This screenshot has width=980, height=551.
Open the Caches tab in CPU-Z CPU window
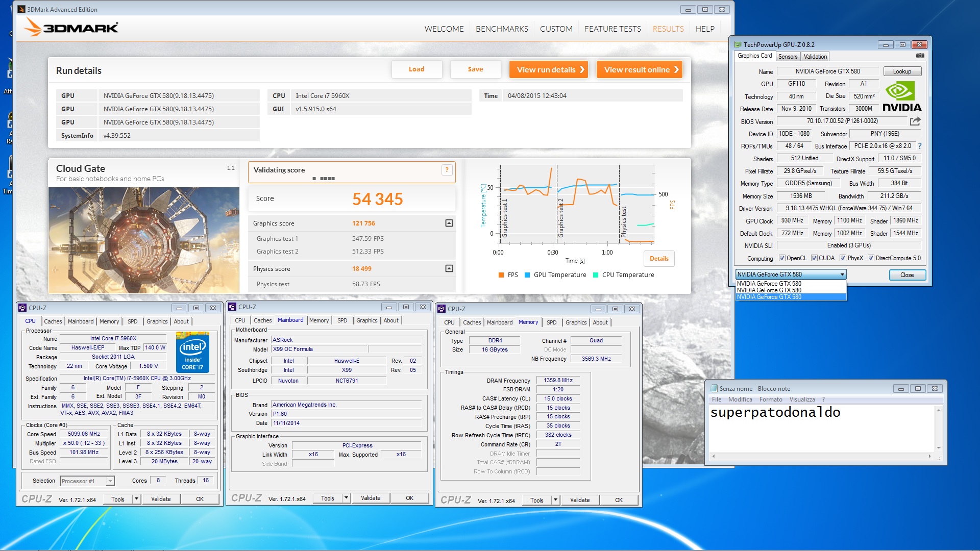click(53, 321)
